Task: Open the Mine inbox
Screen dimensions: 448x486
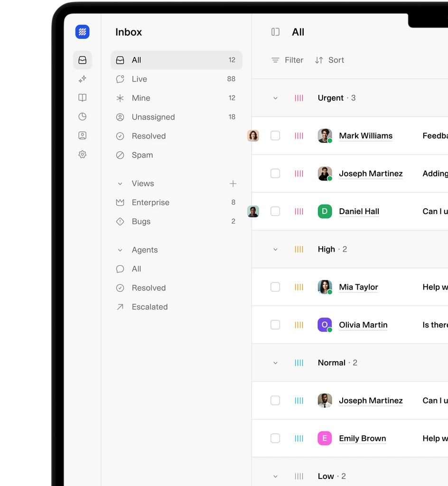Action: pyautogui.click(x=176, y=98)
